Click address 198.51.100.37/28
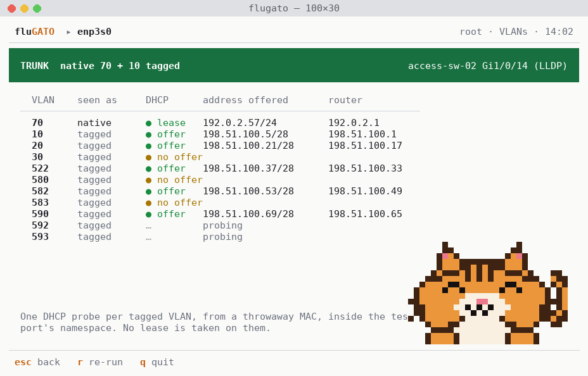 tap(248, 168)
